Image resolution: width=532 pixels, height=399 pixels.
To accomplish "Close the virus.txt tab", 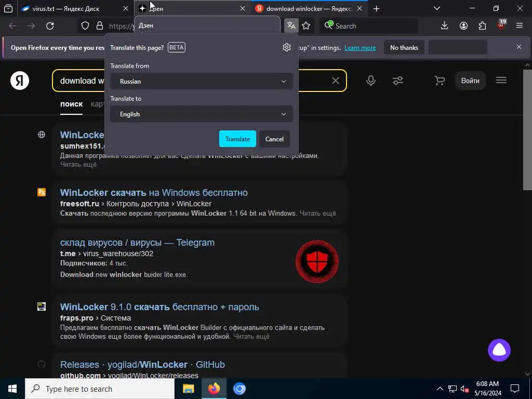I will [x=126, y=9].
